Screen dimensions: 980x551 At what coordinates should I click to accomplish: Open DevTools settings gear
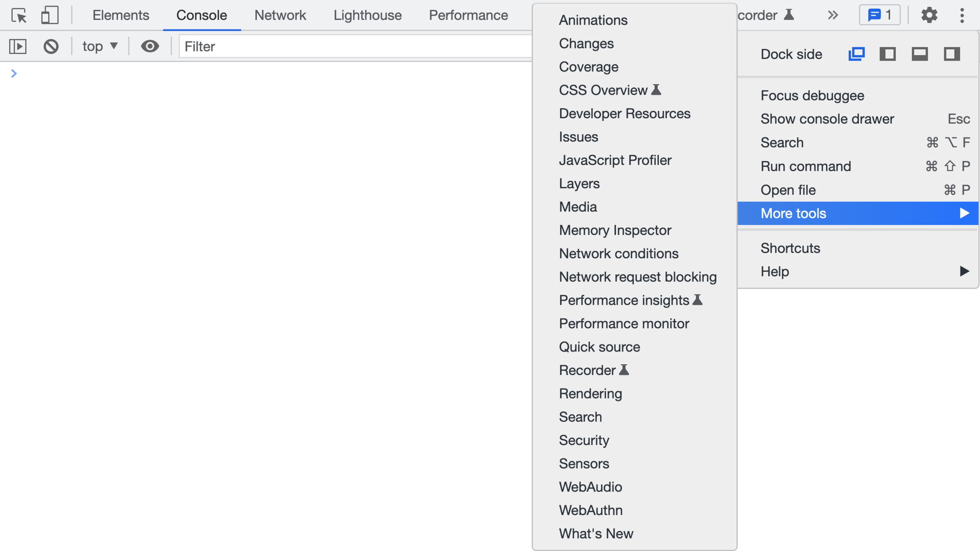(x=929, y=16)
